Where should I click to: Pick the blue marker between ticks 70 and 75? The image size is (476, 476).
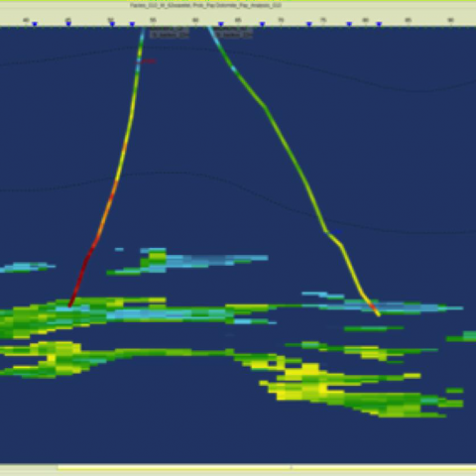point(309,24)
